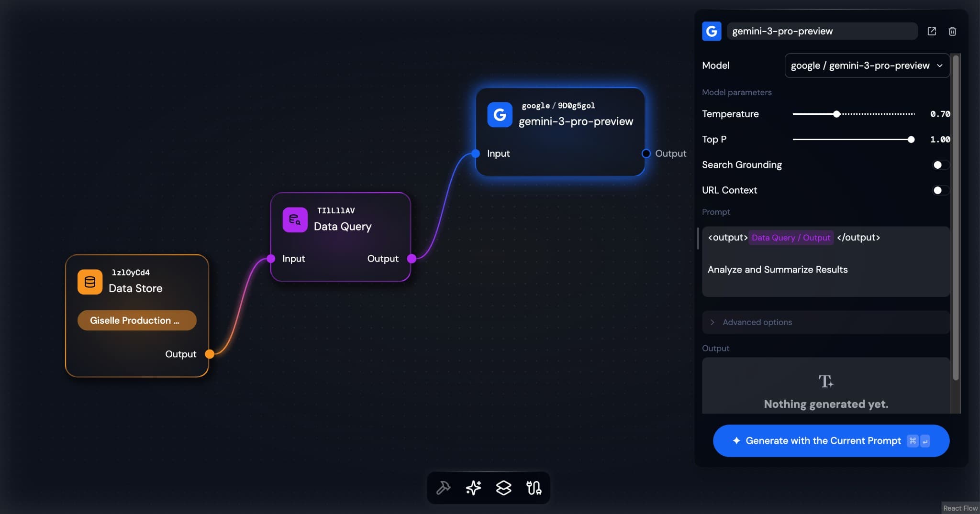
Task: Edit the node name field gemini-3-pro-preview
Action: tap(822, 31)
